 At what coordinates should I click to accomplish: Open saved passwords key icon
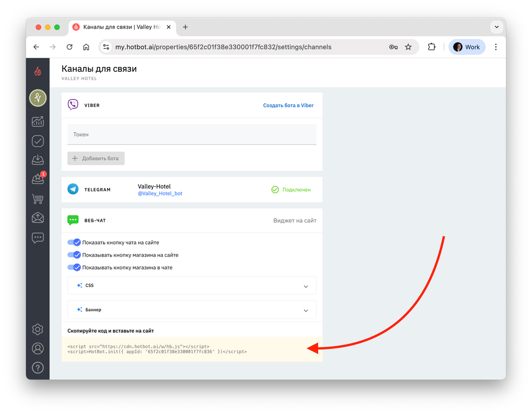tap(393, 47)
